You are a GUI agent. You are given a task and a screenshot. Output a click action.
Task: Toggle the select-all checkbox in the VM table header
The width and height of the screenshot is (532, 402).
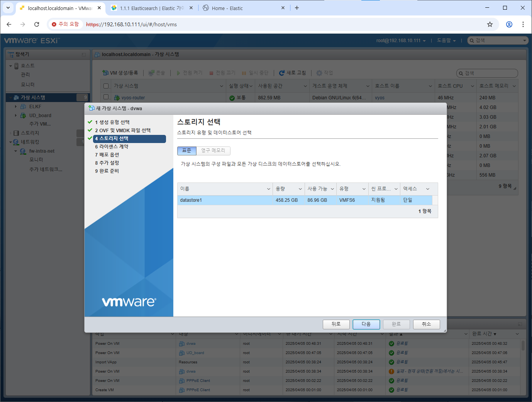106,86
